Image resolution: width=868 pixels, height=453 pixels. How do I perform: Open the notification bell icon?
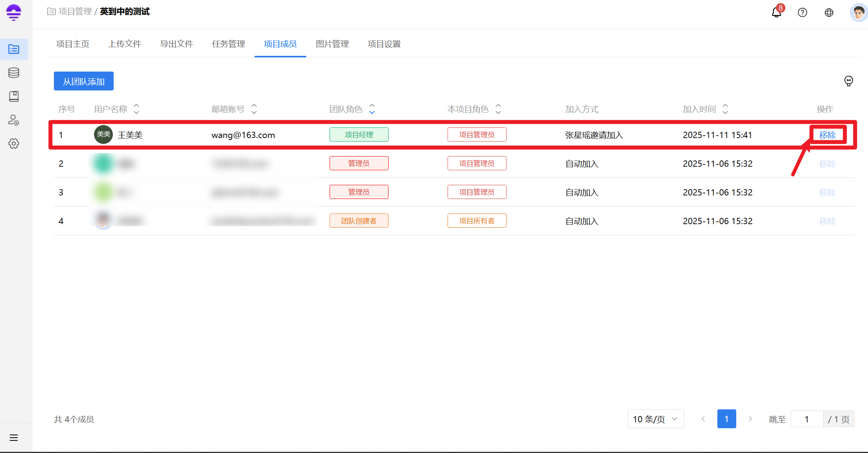776,13
